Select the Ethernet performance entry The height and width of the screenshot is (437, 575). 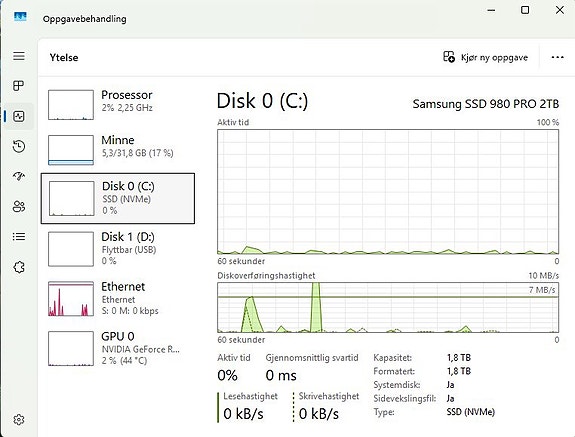pyautogui.click(x=118, y=298)
